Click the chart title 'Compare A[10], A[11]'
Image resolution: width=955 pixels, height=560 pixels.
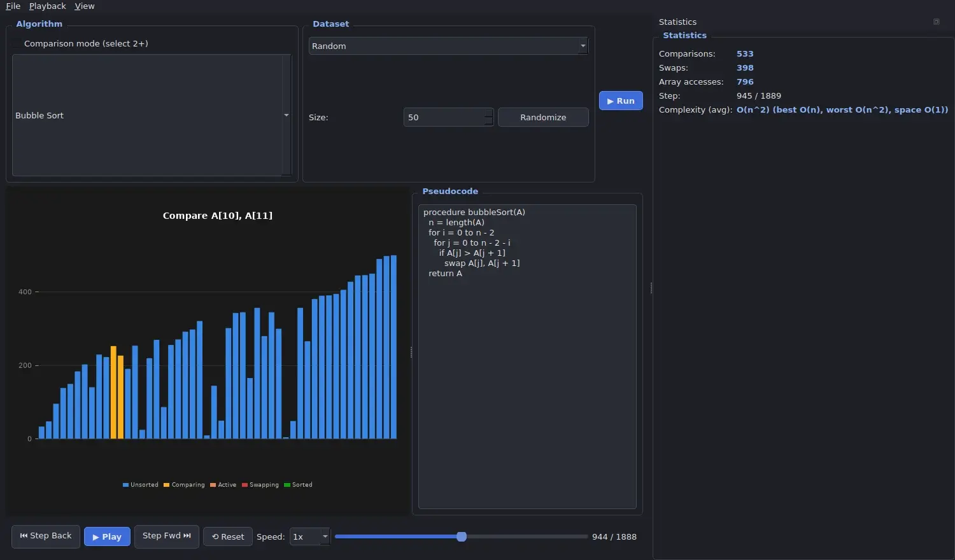(x=218, y=215)
